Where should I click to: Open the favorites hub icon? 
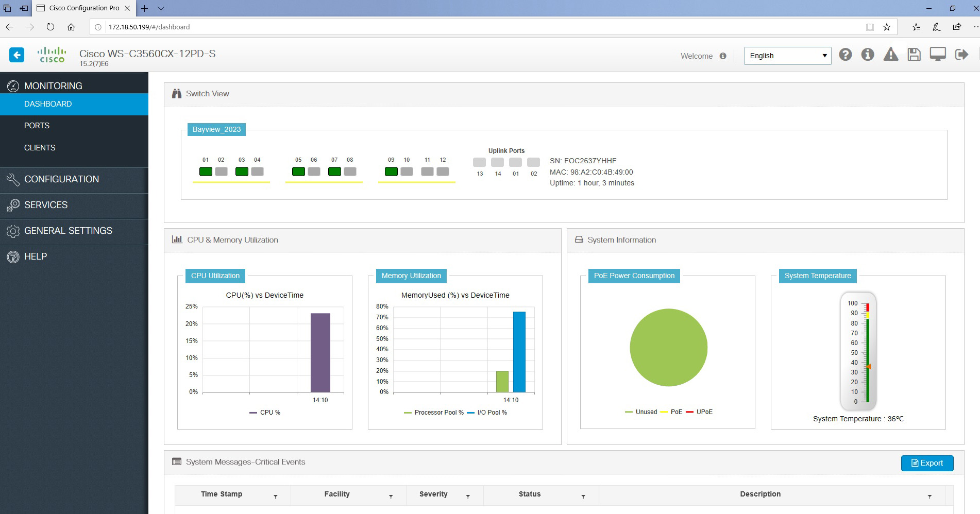pyautogui.click(x=916, y=27)
